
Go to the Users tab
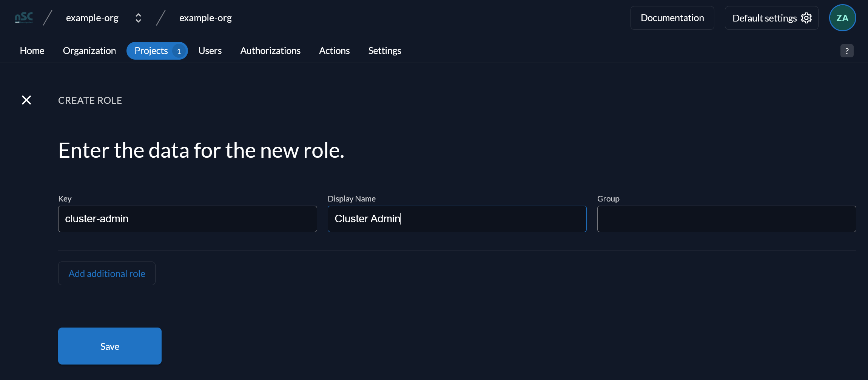[x=210, y=51]
